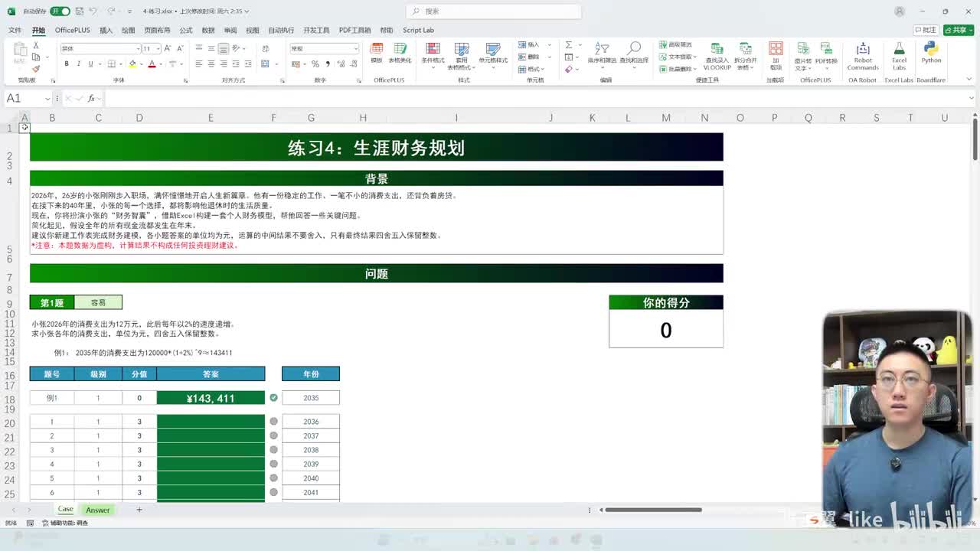Open the borders dropdown arrow
This screenshot has height=551, width=980.
pyautogui.click(x=120, y=64)
